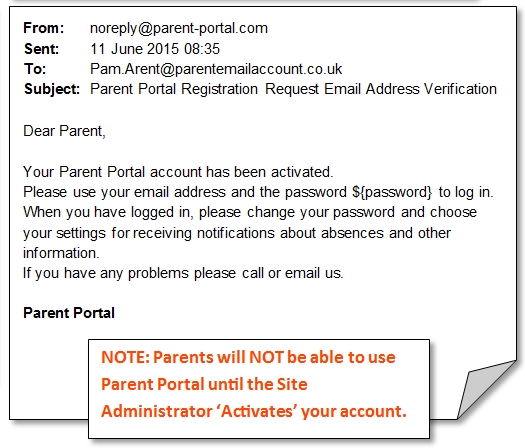The width and height of the screenshot is (525, 448).
Task: Click the bold Parent Portal signature
Action: coord(69,313)
